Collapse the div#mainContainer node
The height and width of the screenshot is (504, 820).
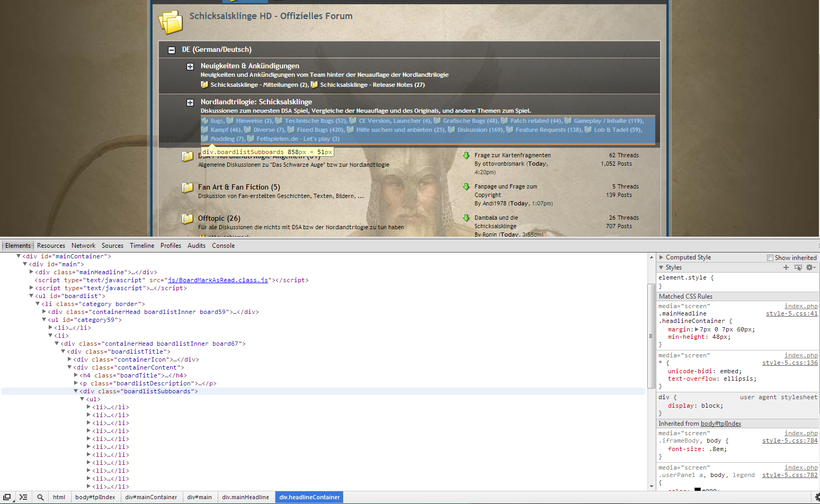coord(19,256)
